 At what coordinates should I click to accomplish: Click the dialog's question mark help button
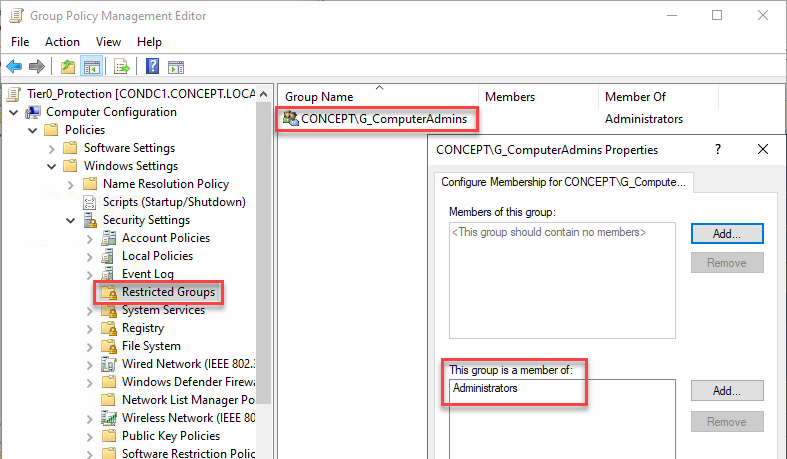[718, 149]
